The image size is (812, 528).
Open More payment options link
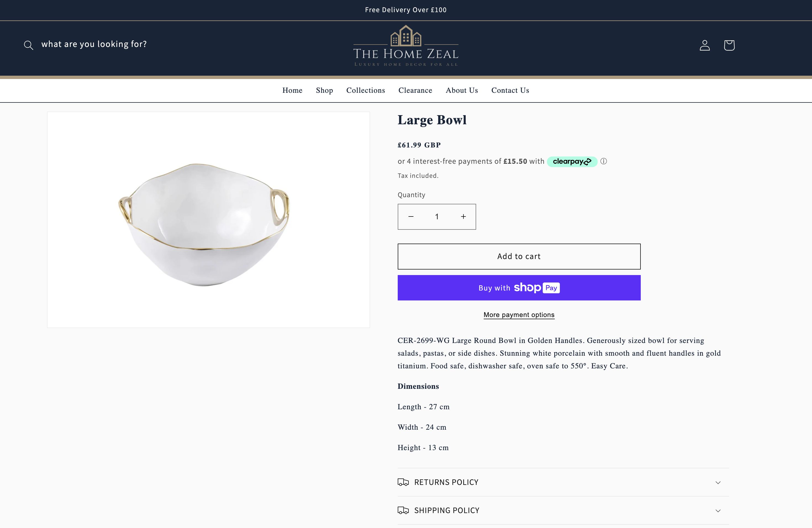[519, 315]
